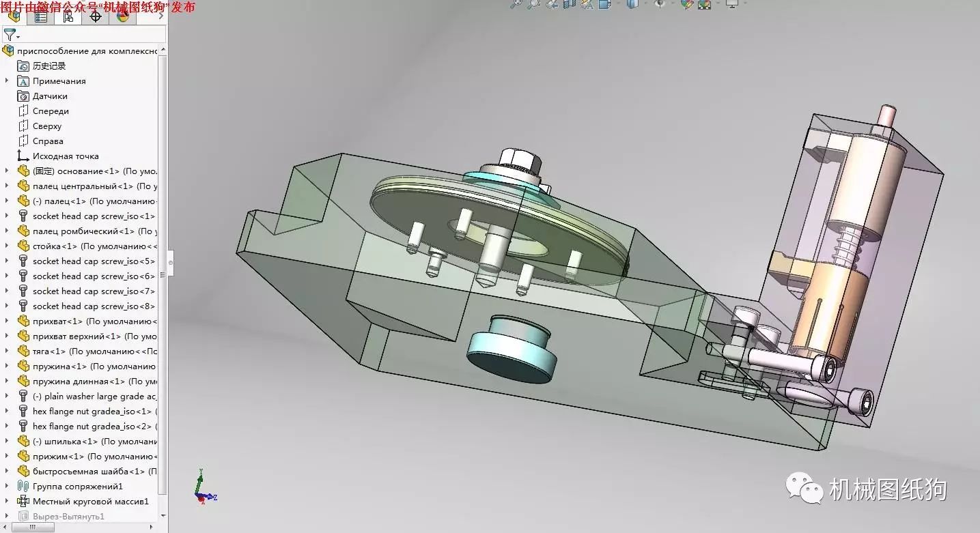Open the Dynamic Annotation Views icon

tap(587, 4)
